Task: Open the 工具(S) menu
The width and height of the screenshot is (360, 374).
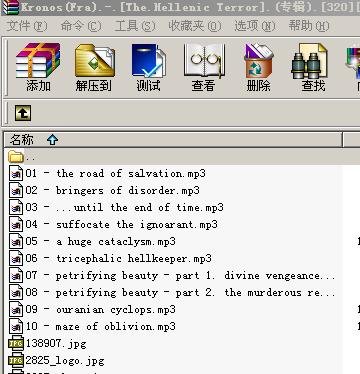Action: [x=135, y=26]
